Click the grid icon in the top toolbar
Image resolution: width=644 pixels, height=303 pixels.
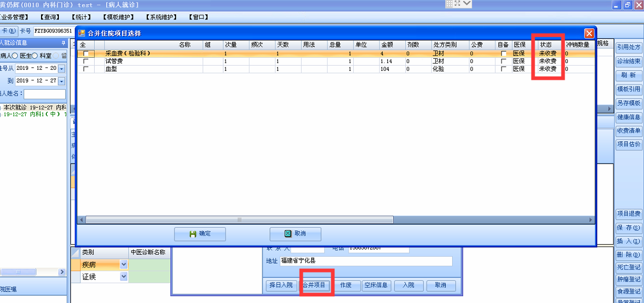(449, 4)
